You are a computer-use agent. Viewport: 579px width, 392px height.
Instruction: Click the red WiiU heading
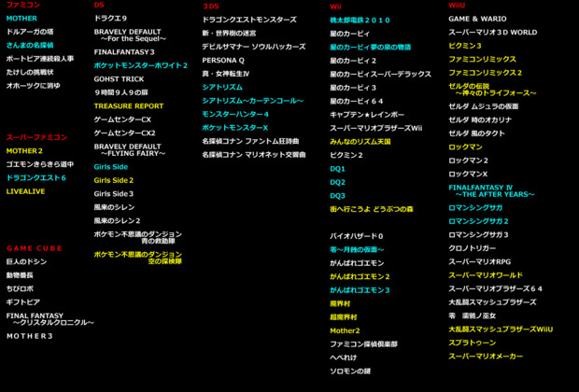click(x=457, y=6)
